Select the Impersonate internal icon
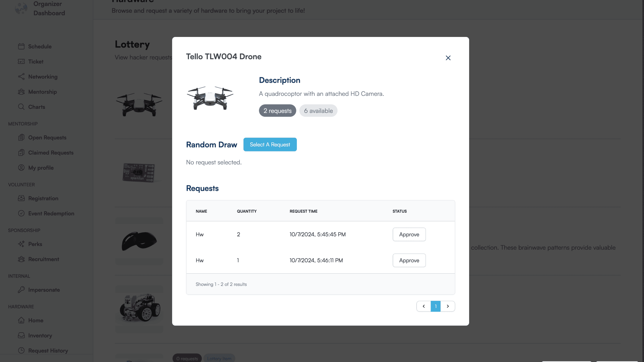644x362 pixels. click(x=21, y=289)
